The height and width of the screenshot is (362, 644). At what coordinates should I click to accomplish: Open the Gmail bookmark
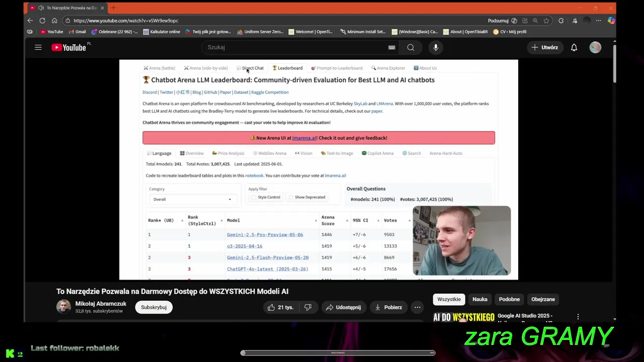coord(76,32)
